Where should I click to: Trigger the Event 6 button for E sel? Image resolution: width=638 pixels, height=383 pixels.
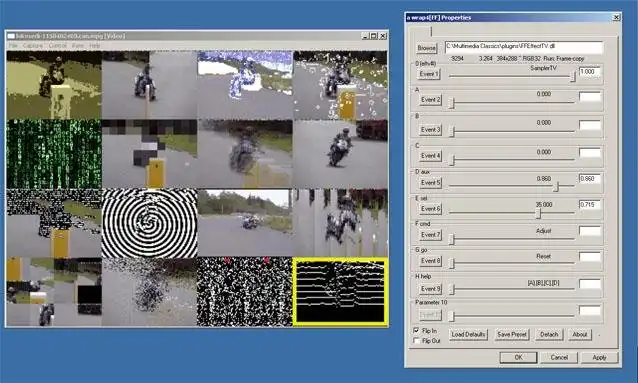tap(430, 209)
